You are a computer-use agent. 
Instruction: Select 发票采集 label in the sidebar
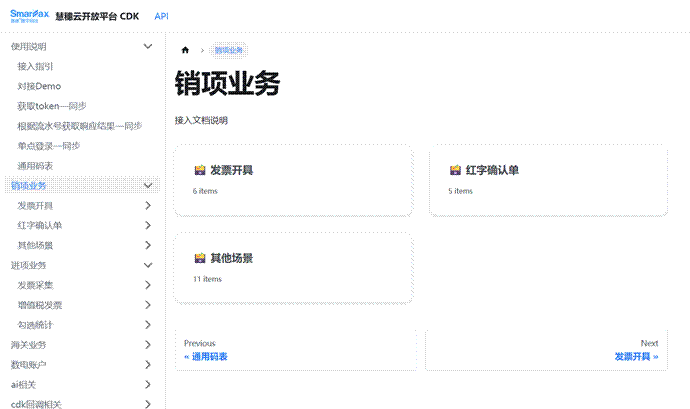[x=35, y=285]
